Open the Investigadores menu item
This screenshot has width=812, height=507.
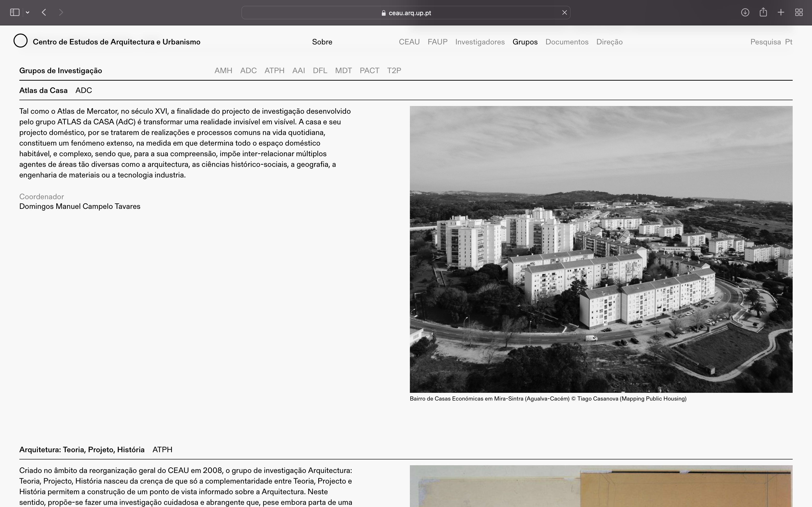pyautogui.click(x=480, y=42)
